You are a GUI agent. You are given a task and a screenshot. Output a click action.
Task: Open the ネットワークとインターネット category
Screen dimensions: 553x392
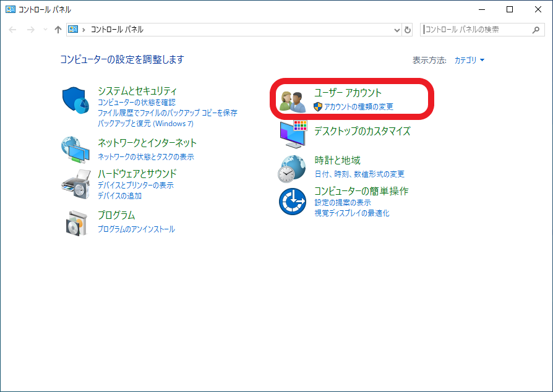point(147,143)
